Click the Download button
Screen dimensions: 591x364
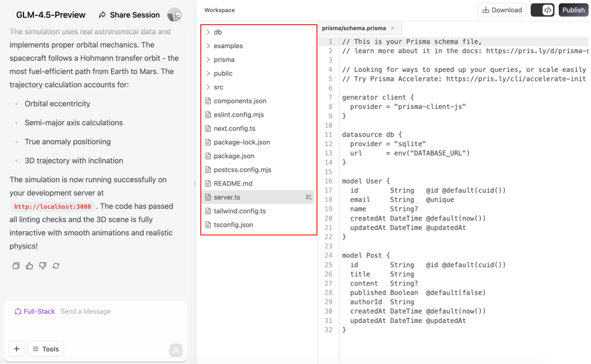(x=502, y=10)
